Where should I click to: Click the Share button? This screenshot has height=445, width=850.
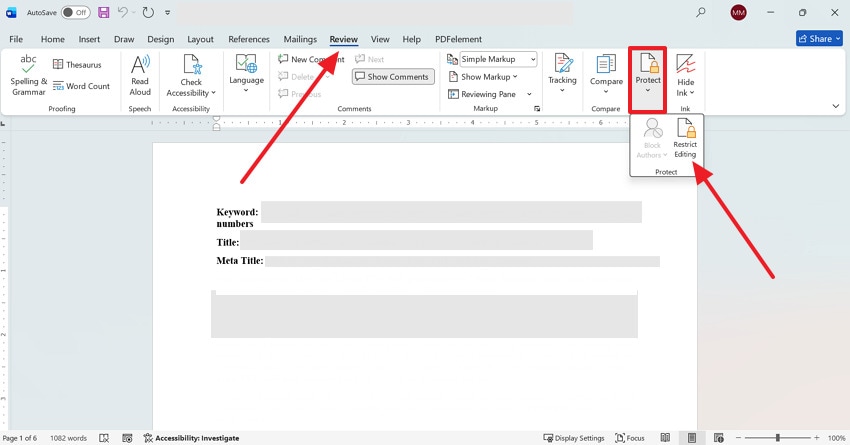point(819,38)
